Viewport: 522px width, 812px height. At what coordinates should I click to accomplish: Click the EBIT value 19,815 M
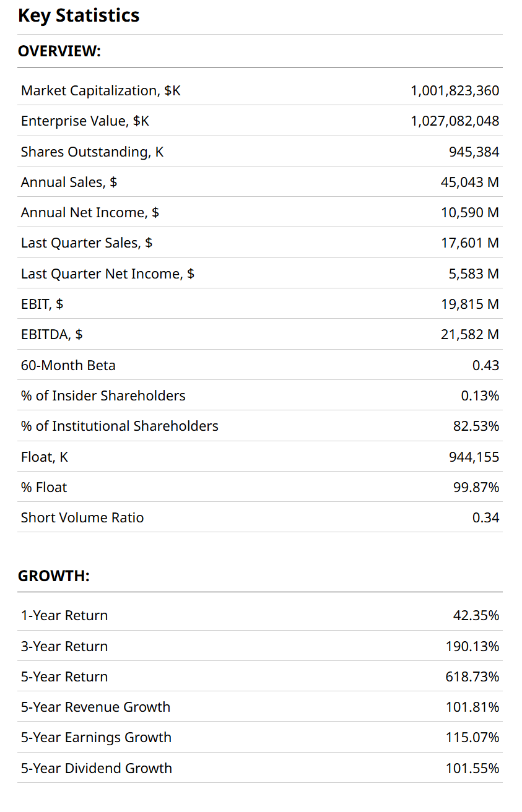point(469,304)
